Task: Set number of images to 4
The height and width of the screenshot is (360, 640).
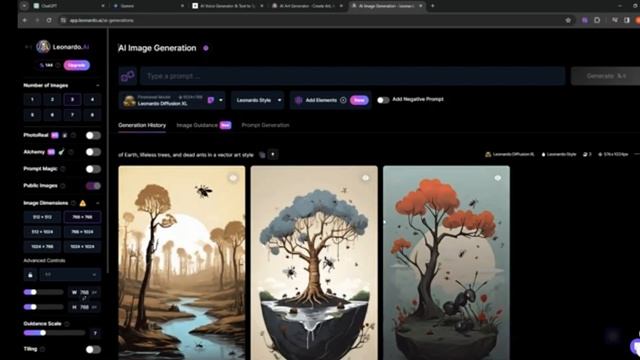Action: [92, 100]
